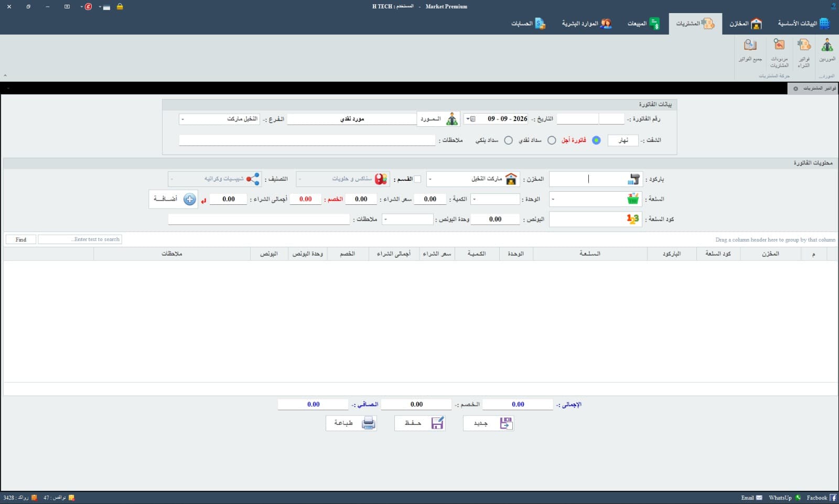The width and height of the screenshot is (839, 504).
Task: Click the save (حفظ) button
Action: pyautogui.click(x=419, y=423)
